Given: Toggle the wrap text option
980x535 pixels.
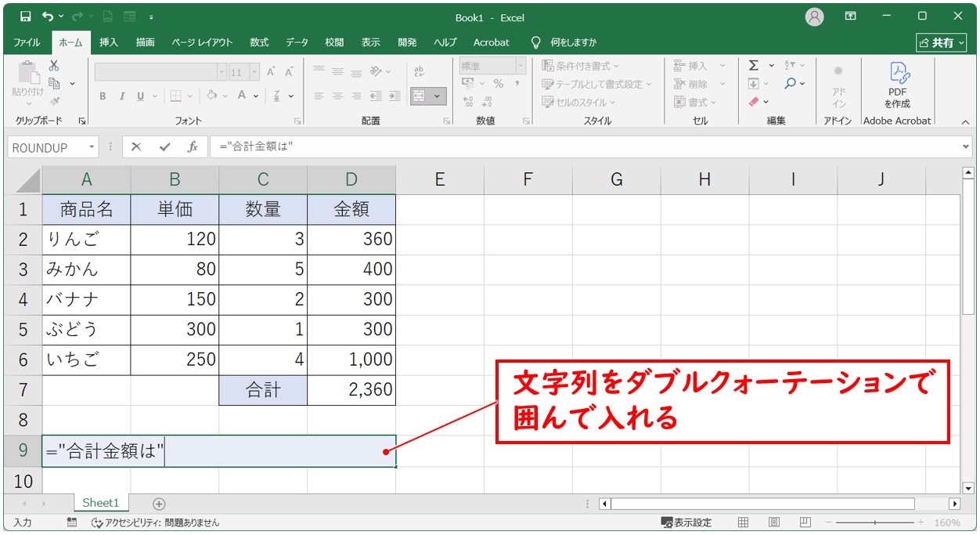Looking at the screenshot, I should 420,70.
